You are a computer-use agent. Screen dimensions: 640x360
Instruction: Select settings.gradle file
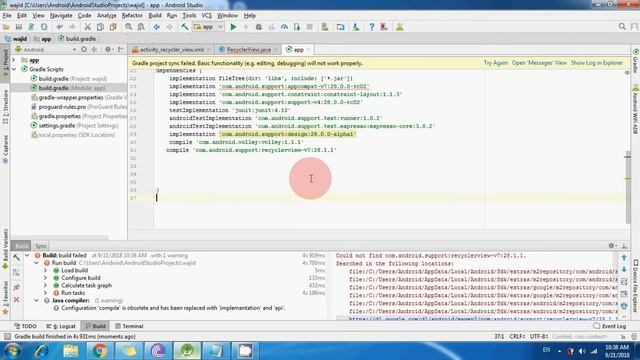75,126
